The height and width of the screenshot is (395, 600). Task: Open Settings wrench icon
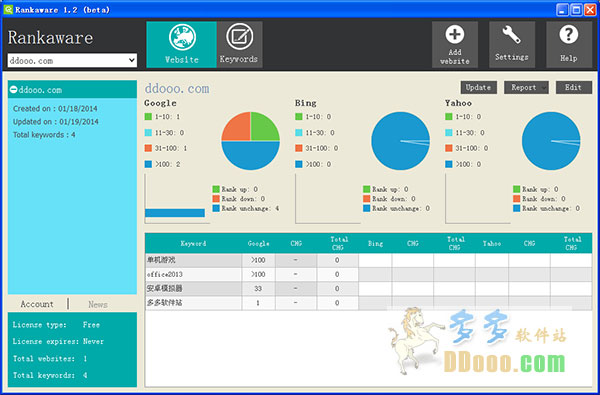[x=511, y=35]
